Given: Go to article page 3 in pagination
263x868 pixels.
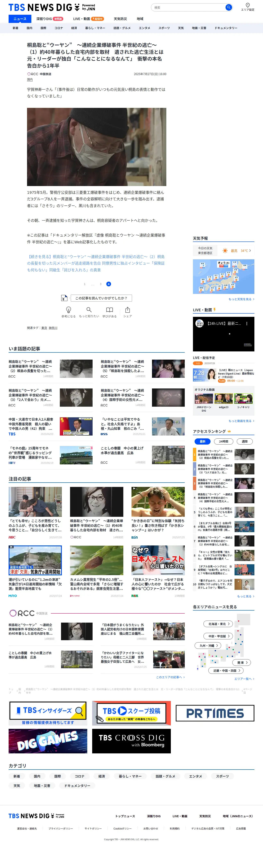Looking at the screenshot, I should 101,284.
